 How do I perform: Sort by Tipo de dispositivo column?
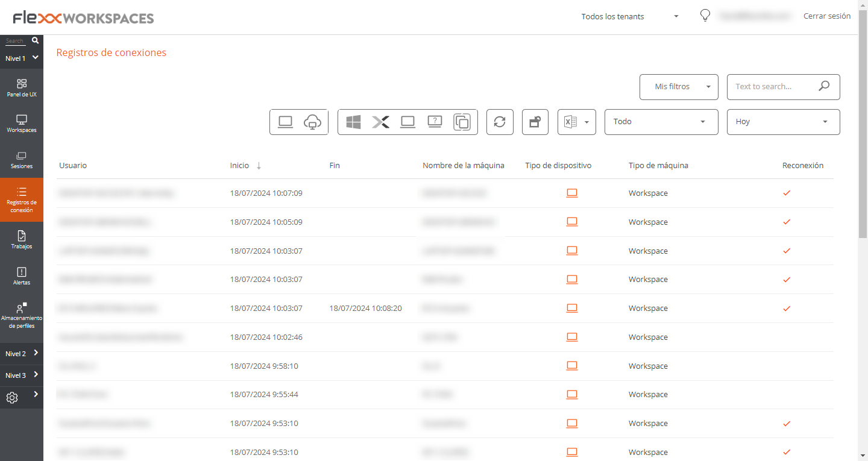coord(558,165)
